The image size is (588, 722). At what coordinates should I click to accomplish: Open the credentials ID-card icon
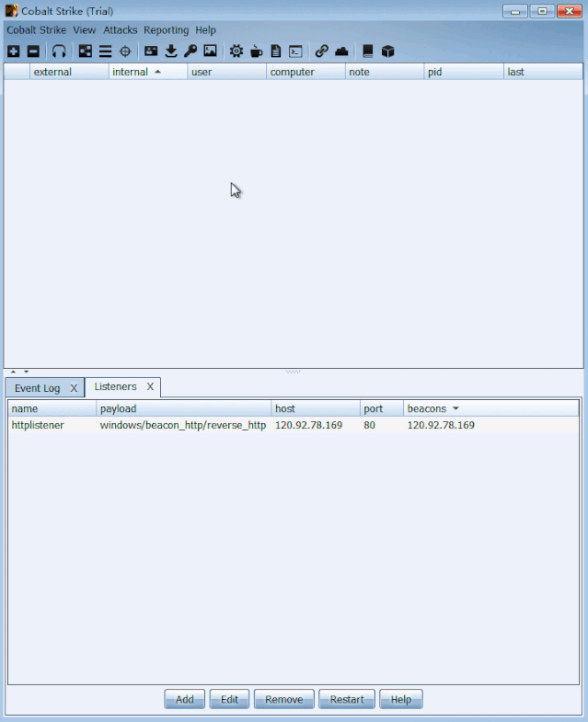[x=151, y=52]
